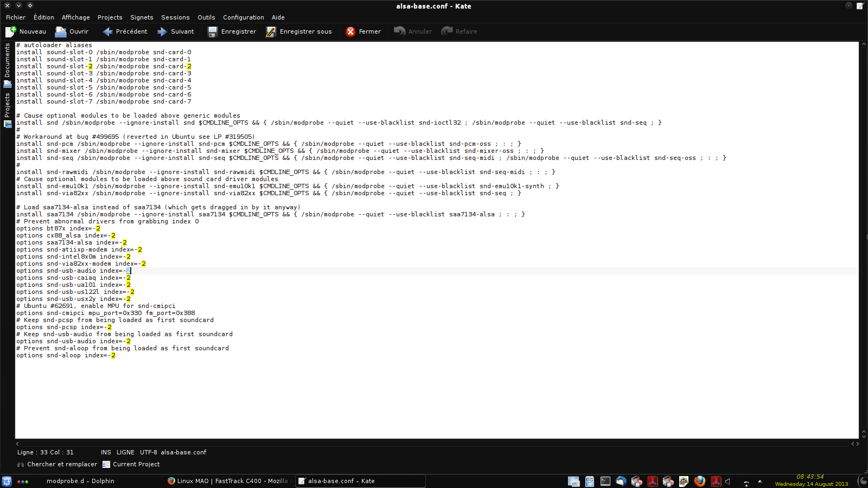Click the horizontal scrollbar left arrow
Viewport: 868px width, 488px height.
coord(17,444)
